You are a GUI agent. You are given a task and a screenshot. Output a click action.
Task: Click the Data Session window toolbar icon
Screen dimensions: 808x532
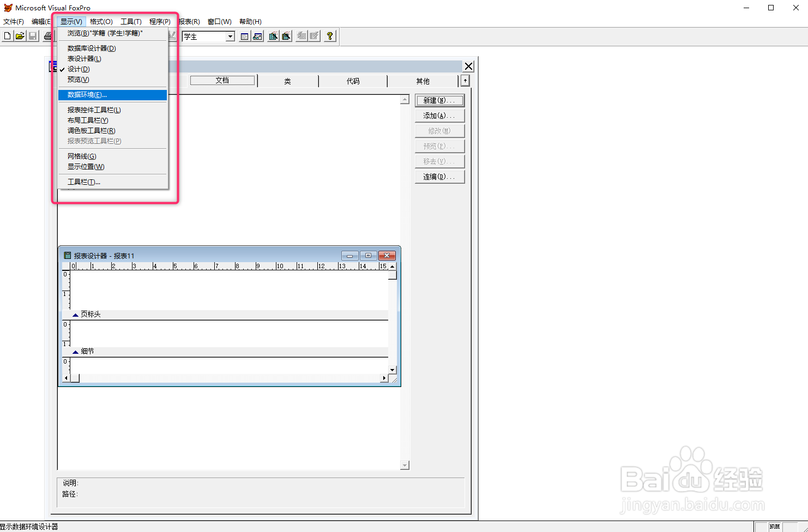[x=257, y=36]
